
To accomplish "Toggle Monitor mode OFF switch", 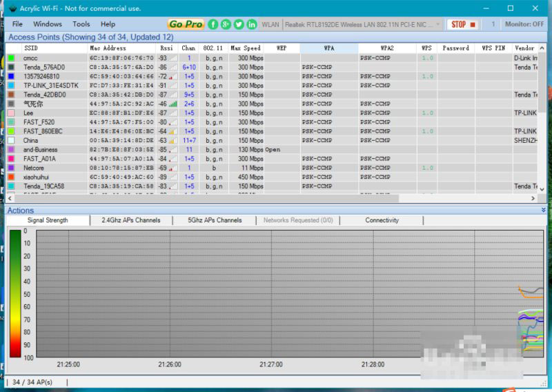I will [524, 24].
